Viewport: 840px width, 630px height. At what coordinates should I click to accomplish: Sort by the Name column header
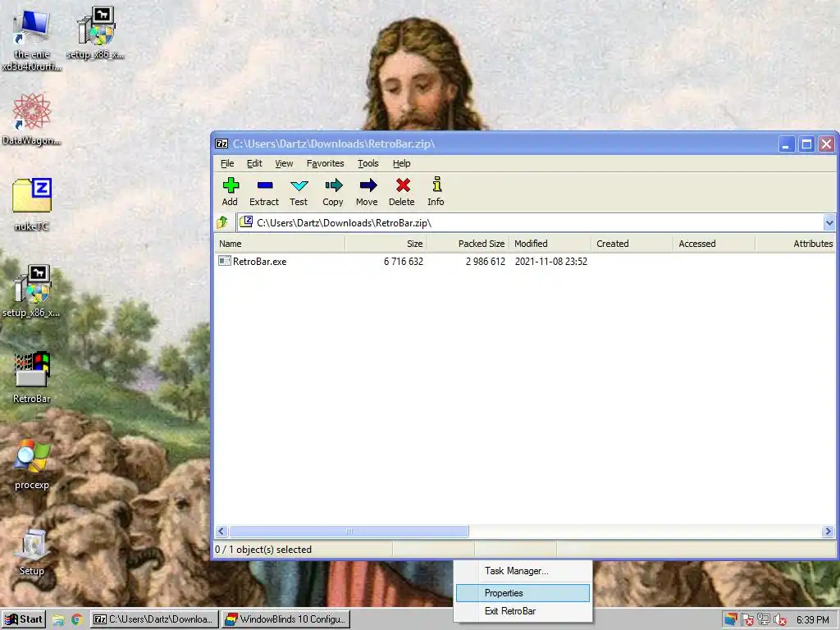point(280,244)
